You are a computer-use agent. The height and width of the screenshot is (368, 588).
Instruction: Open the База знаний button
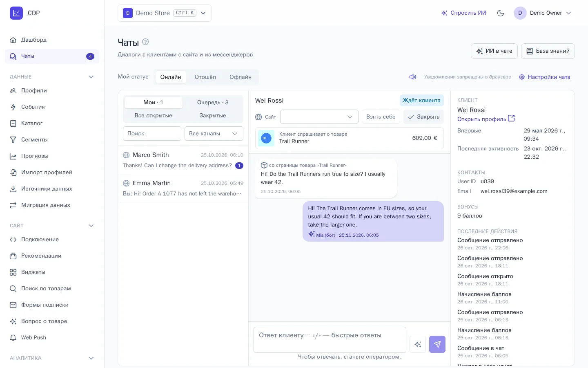[x=548, y=51]
